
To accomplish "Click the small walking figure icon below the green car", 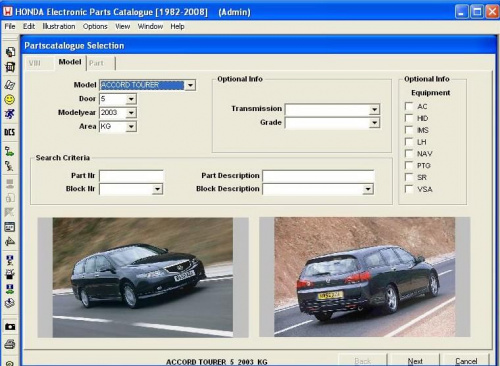I will [10, 166].
